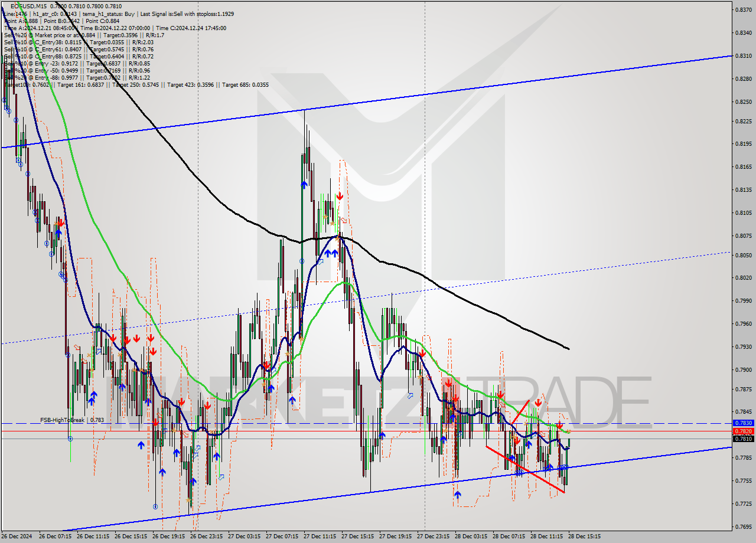Click the '28 Dec 03:15' time label
Viewport: 756px width, 543px height.
471,537
